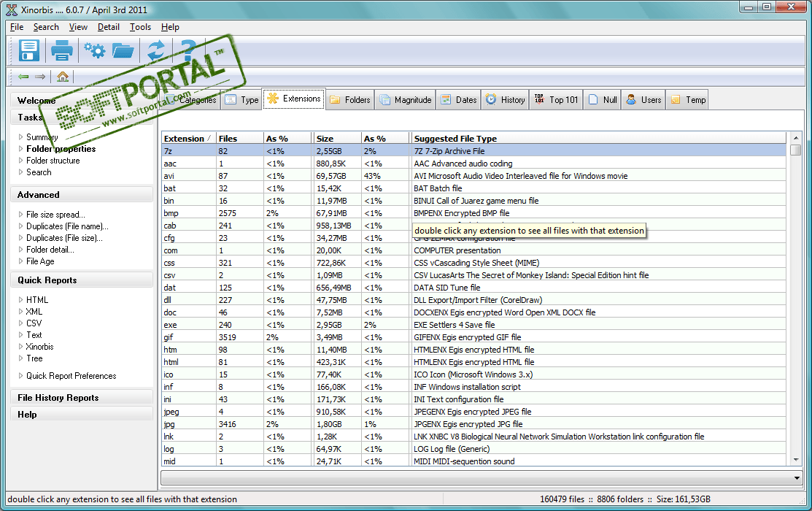Image resolution: width=812 pixels, height=511 pixels.
Task: Sort by the Files column header
Action: pos(240,139)
